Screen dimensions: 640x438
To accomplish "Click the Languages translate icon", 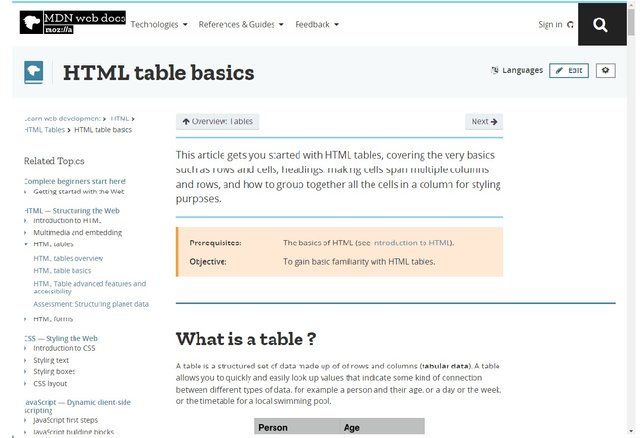I will point(495,71).
